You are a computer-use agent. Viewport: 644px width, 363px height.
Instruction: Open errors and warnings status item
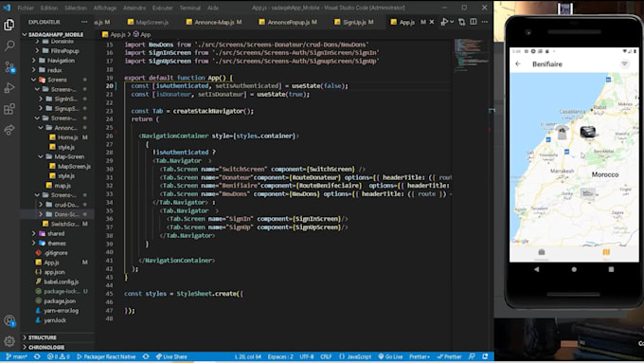[59, 356]
